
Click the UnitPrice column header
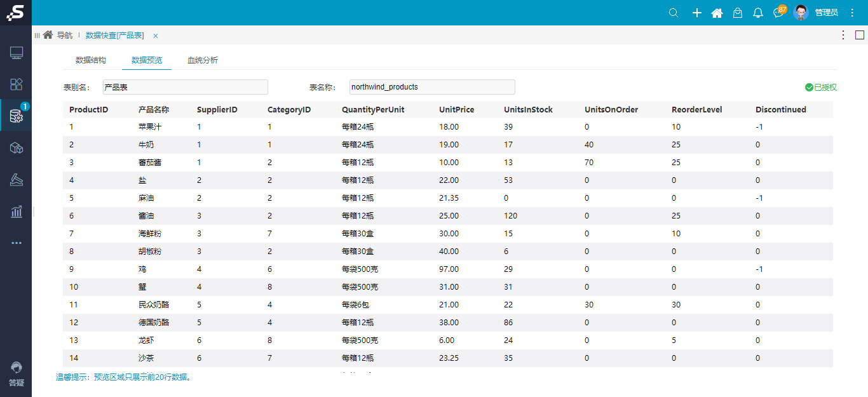(x=457, y=110)
